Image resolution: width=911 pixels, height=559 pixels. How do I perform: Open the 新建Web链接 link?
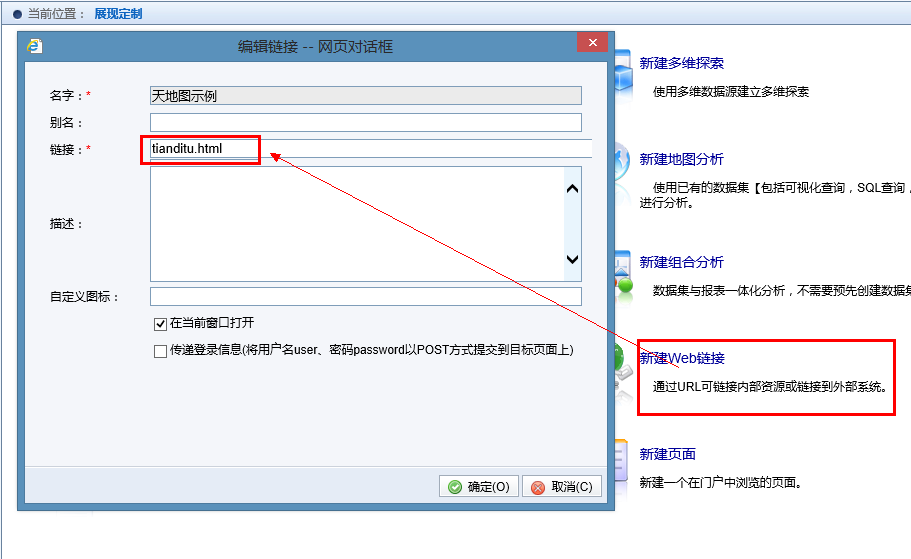coord(682,358)
